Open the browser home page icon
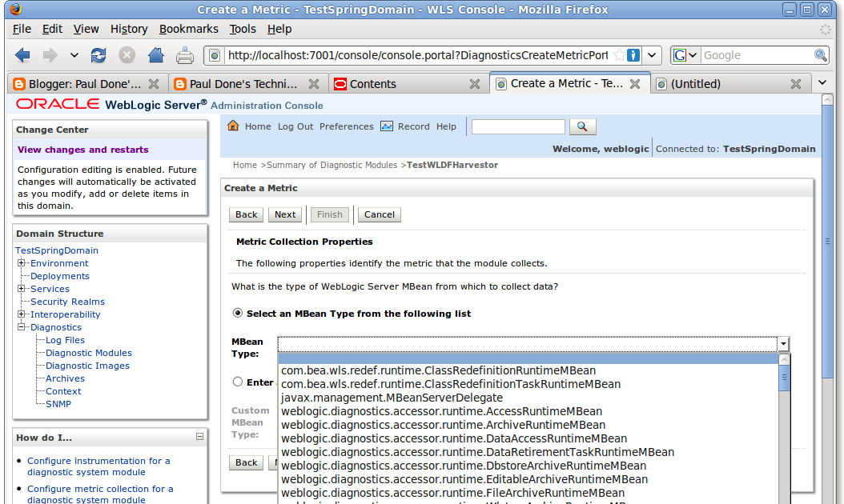Image resolution: width=844 pixels, height=504 pixels. click(x=155, y=54)
